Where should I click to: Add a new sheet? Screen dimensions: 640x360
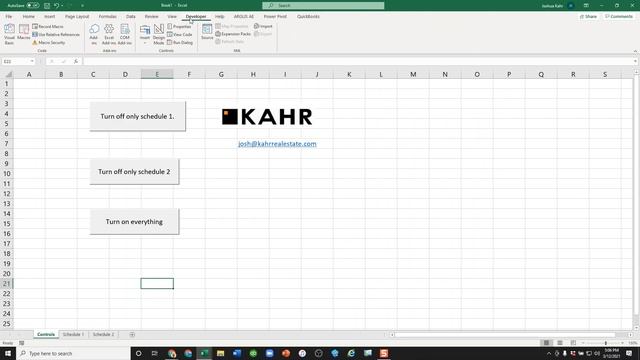pyautogui.click(x=132, y=334)
